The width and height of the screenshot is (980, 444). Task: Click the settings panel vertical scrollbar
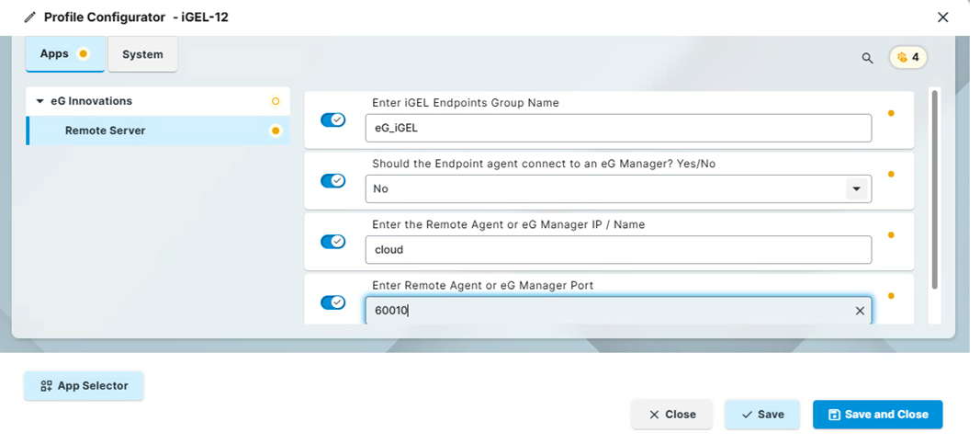point(934,189)
